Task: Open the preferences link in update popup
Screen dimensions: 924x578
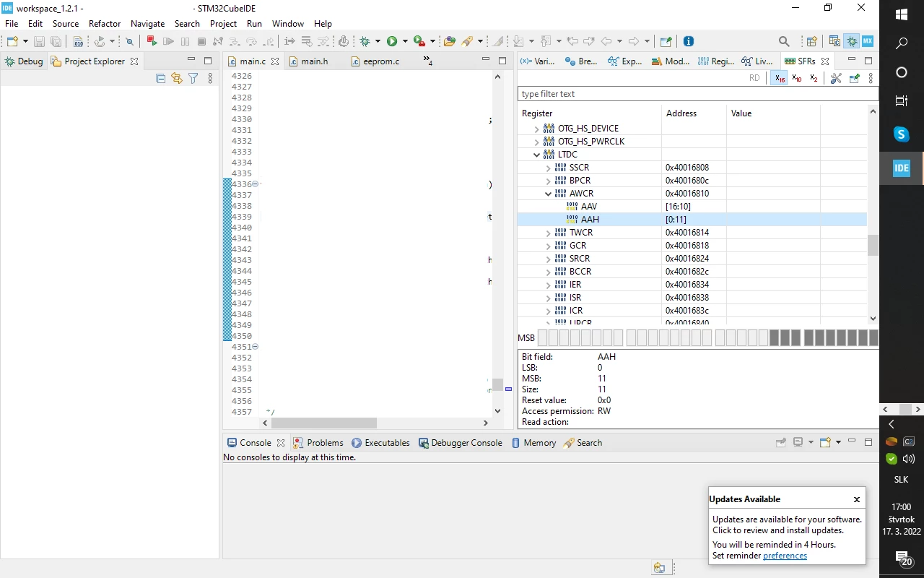Action: tap(785, 556)
